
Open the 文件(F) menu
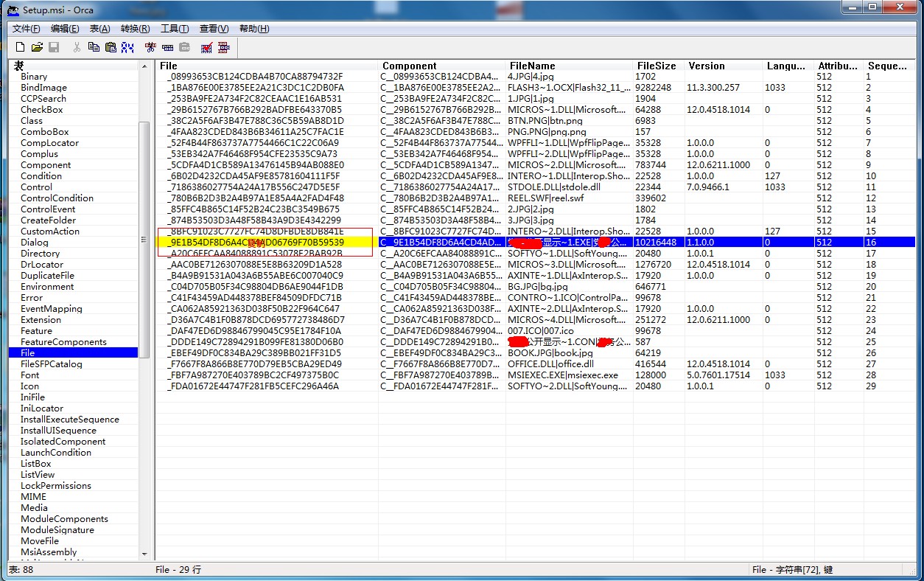(x=27, y=29)
